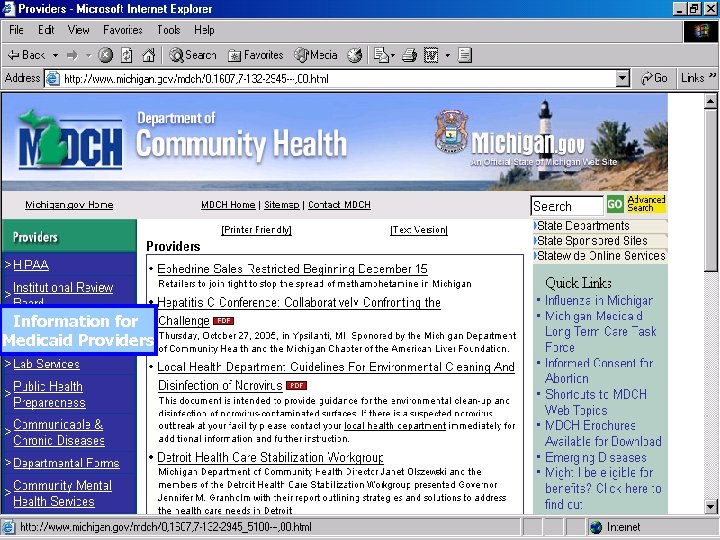Image resolution: width=720 pixels, height=540 pixels.
Task: Open the State Departments tab
Action: click(601, 226)
